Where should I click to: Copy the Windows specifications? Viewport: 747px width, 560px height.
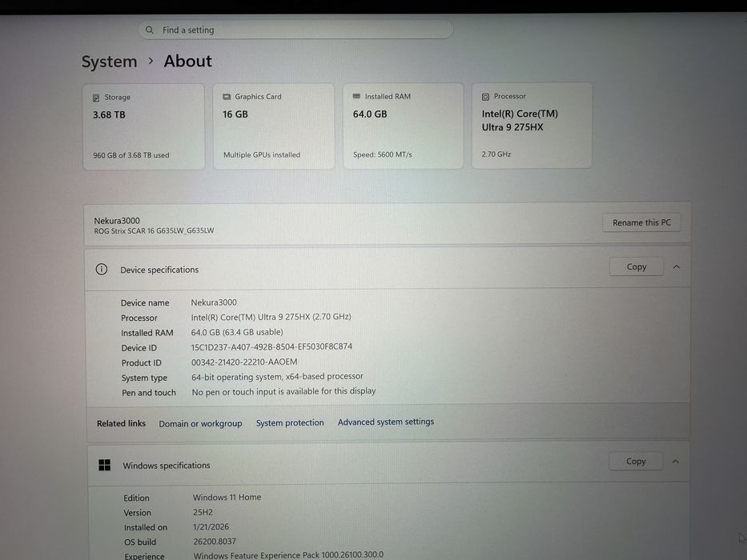pos(636,461)
